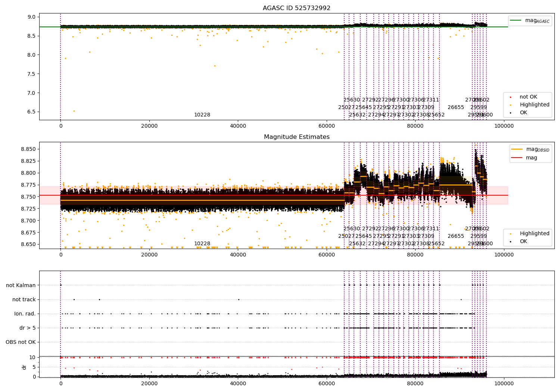Click OBSID label 10228 in middle plot
Image resolution: width=560 pixels, height=392 pixels.
pyautogui.click(x=202, y=244)
